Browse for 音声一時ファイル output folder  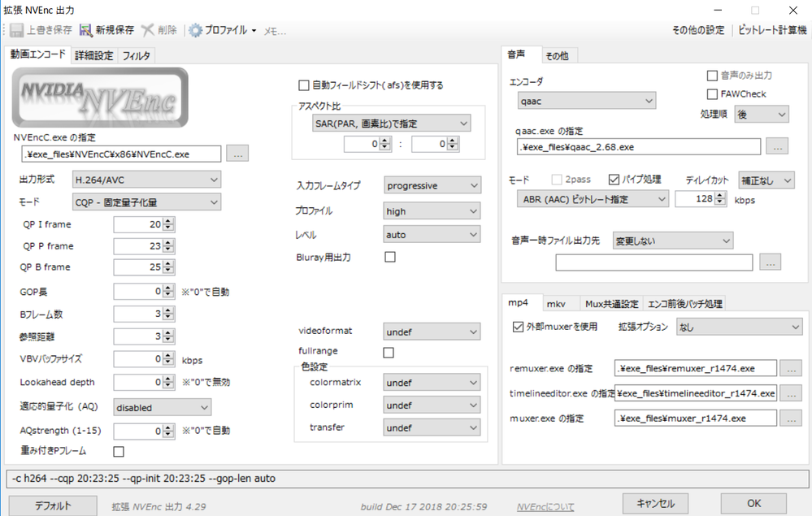pos(770,262)
